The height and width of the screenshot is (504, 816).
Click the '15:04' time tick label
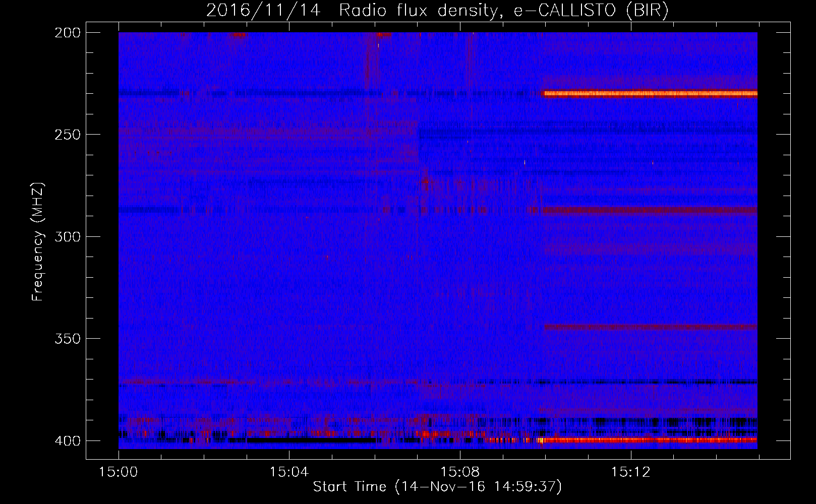(x=289, y=472)
